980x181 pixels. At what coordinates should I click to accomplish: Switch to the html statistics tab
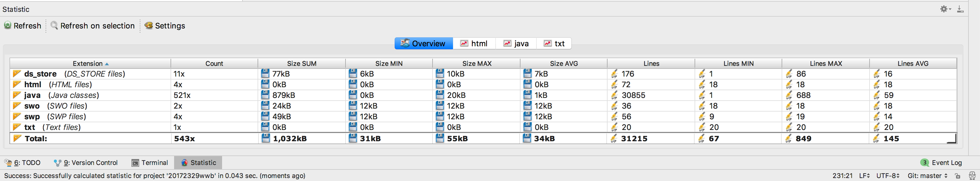(474, 43)
